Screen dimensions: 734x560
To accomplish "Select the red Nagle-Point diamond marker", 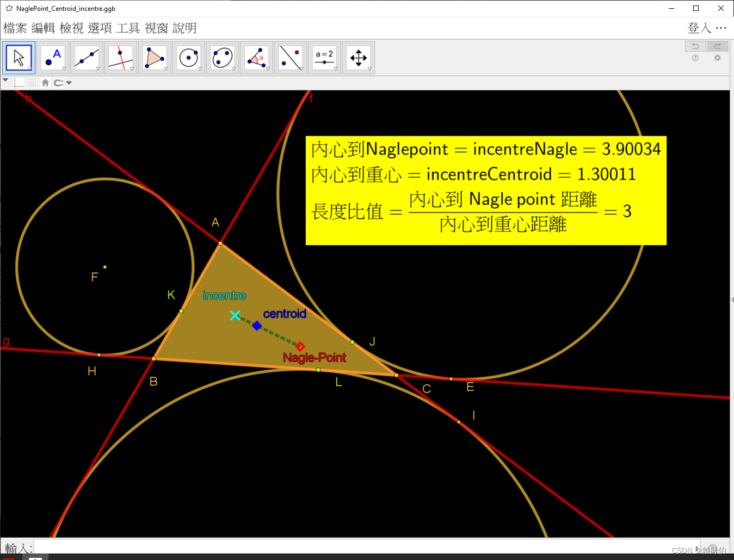I will click(300, 346).
